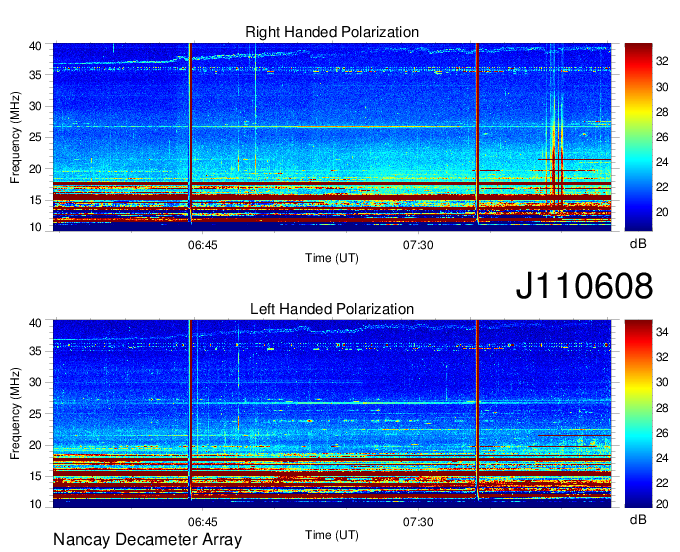Click "Frequency (MHz)" axis label of Right Handed plot
Viewport: 680px width, 552px height.
click(15, 137)
